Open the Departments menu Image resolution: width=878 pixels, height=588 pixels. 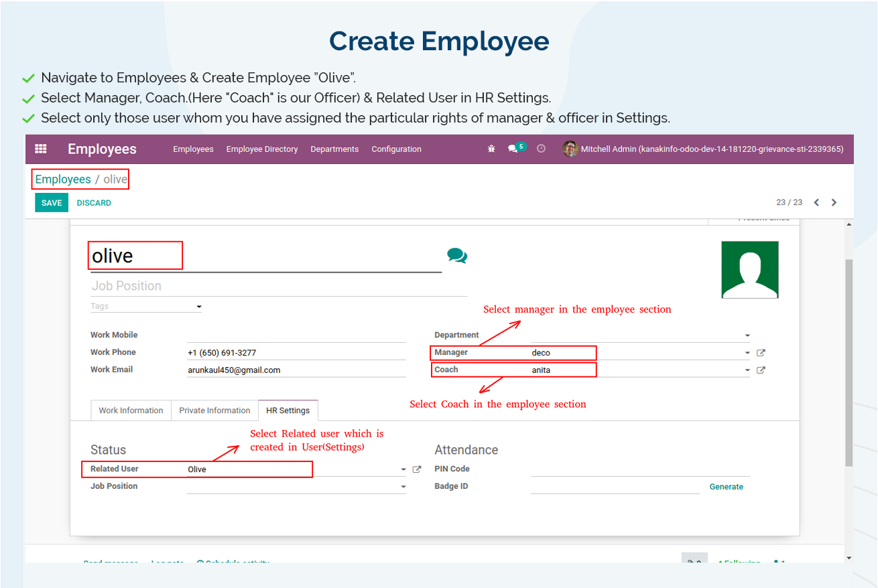pyautogui.click(x=334, y=149)
